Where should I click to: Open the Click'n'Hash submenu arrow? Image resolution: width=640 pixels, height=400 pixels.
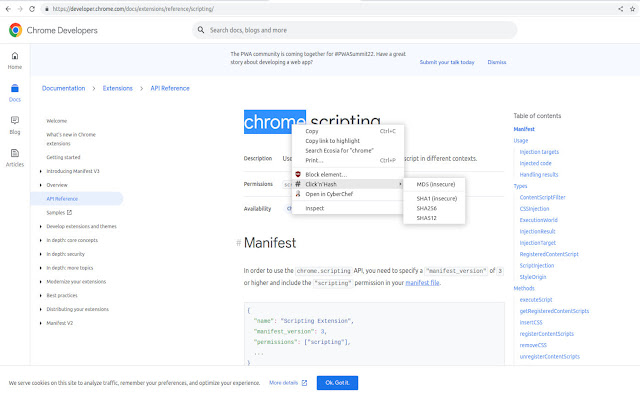(400, 184)
